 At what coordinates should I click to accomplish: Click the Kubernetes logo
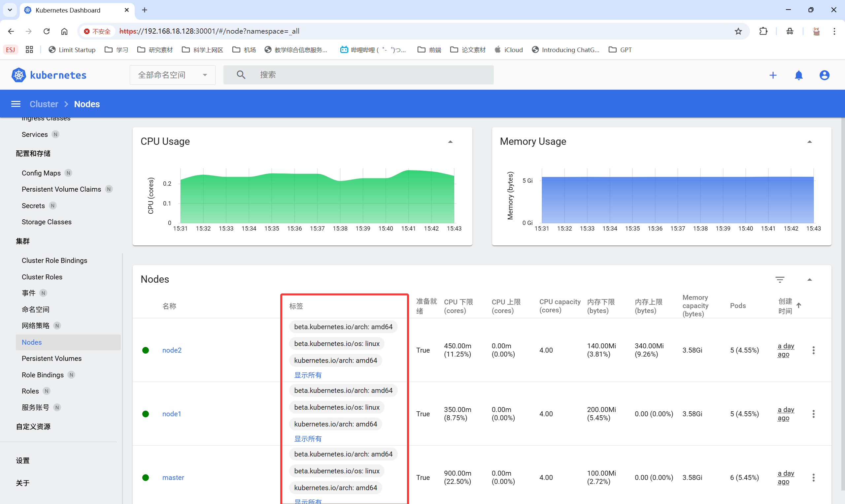pyautogui.click(x=19, y=75)
